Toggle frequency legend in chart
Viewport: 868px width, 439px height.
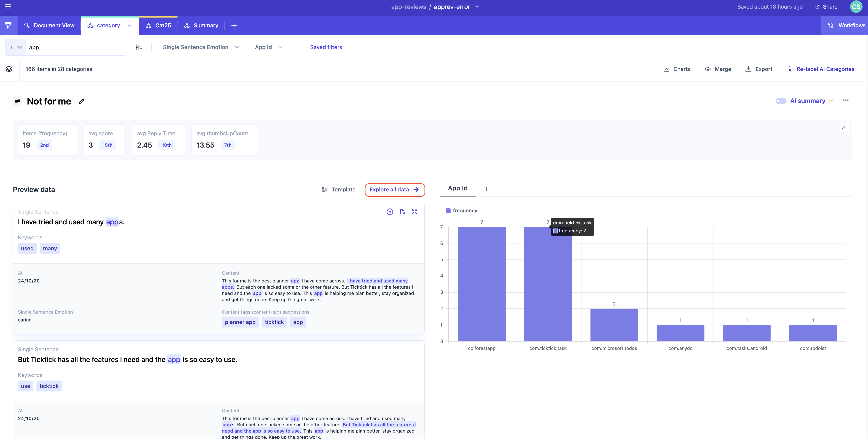[x=461, y=211]
